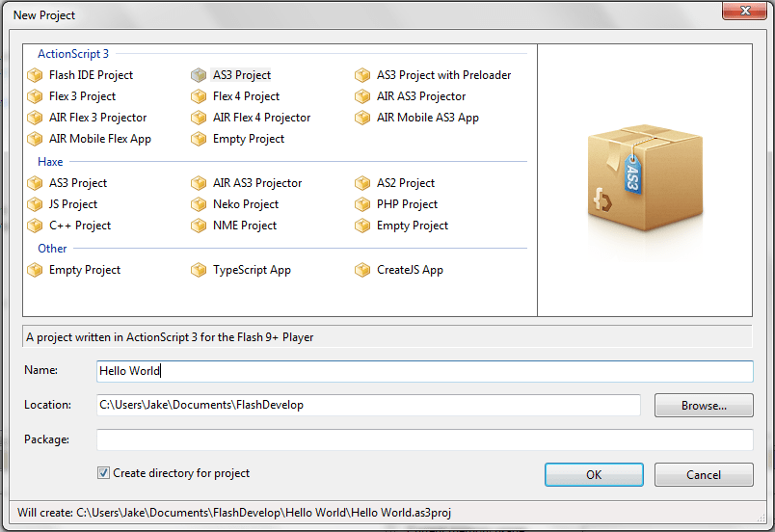Select the Flash IDE Project icon
The width and height of the screenshot is (775, 532).
pos(35,75)
